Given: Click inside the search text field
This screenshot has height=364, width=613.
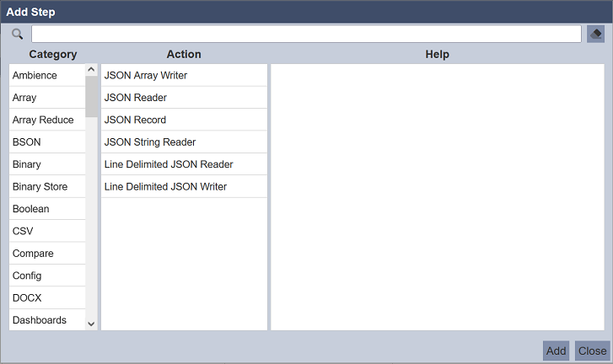Looking at the screenshot, I should [x=305, y=34].
